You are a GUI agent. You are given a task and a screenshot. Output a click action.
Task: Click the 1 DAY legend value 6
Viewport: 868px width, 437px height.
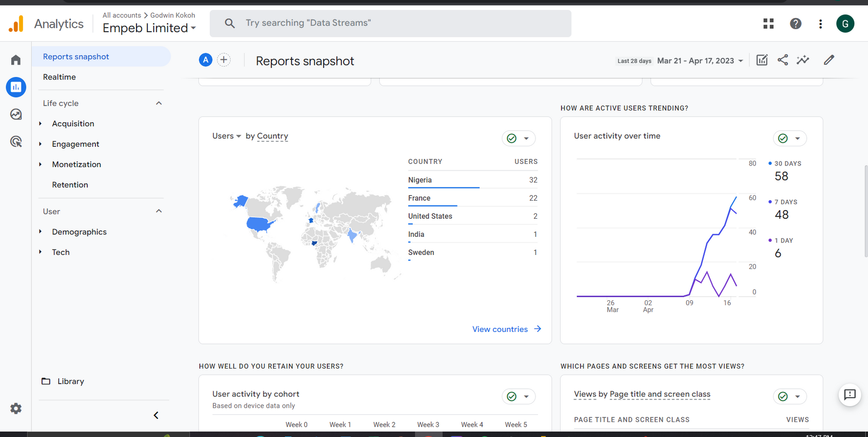(778, 253)
